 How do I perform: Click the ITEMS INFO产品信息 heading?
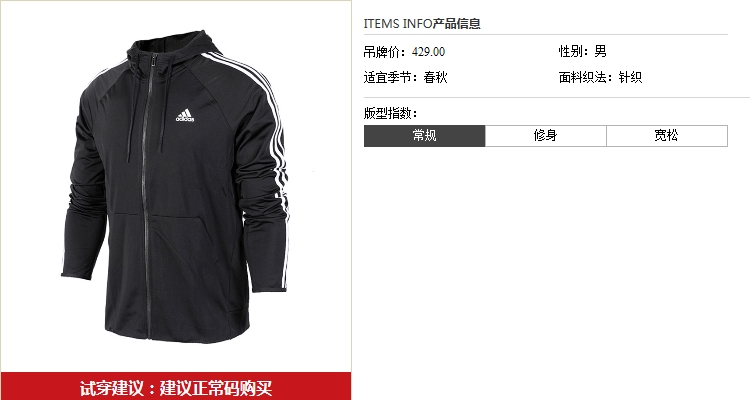(422, 23)
